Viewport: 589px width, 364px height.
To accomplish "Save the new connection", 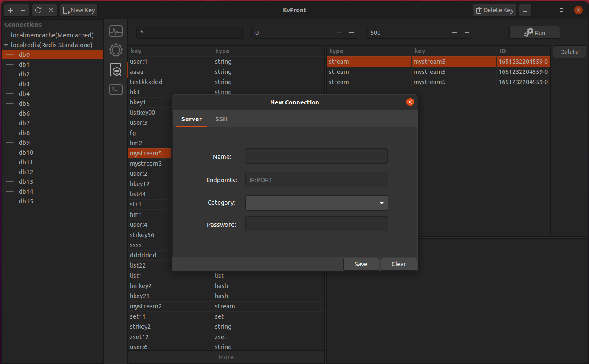I will [361, 264].
